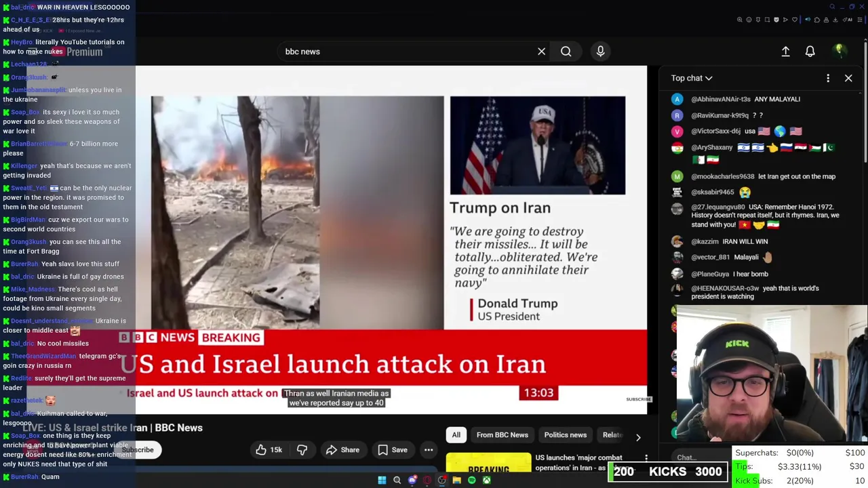Click the streamer webcam overlay
Screen dimensions: 868x488
(771, 374)
